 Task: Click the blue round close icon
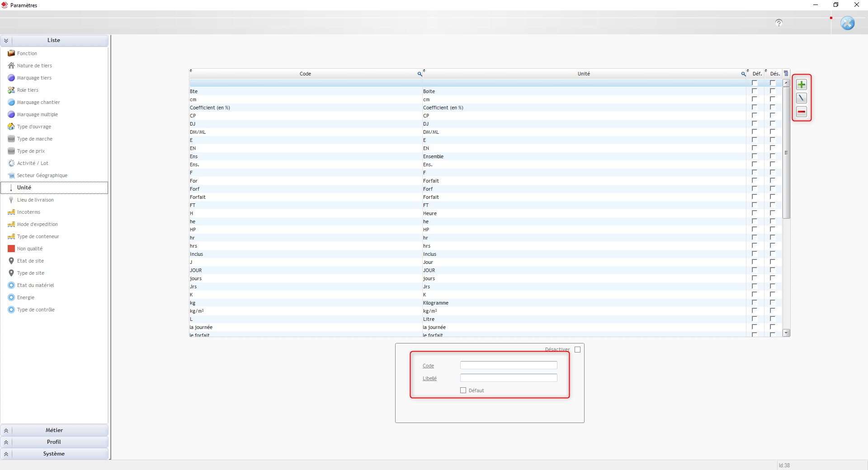coord(847,23)
